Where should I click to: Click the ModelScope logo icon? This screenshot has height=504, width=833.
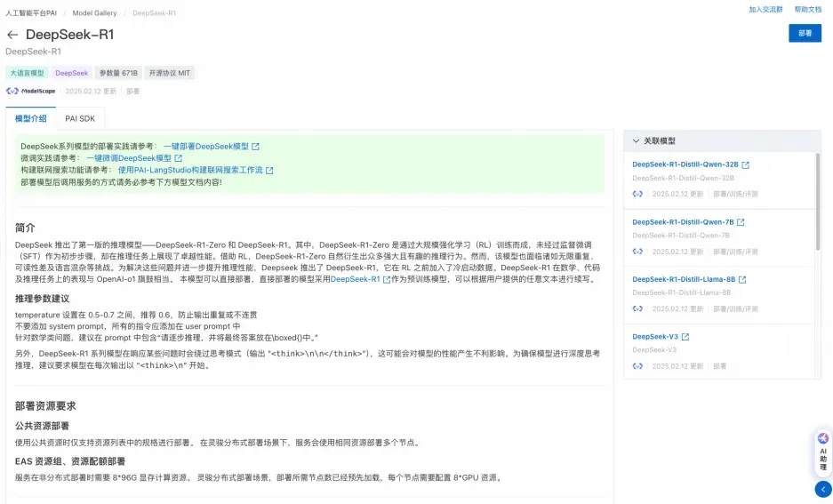[x=12, y=91]
